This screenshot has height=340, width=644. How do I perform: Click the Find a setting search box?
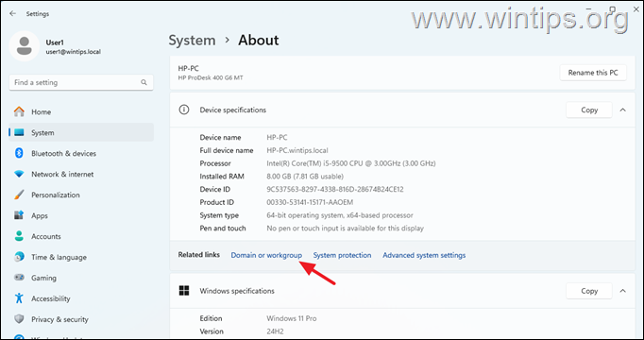click(x=81, y=82)
